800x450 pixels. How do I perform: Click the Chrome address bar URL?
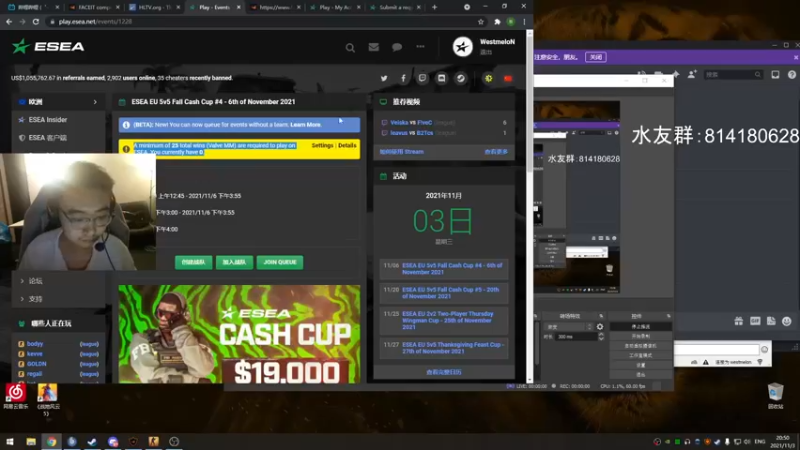click(x=95, y=21)
